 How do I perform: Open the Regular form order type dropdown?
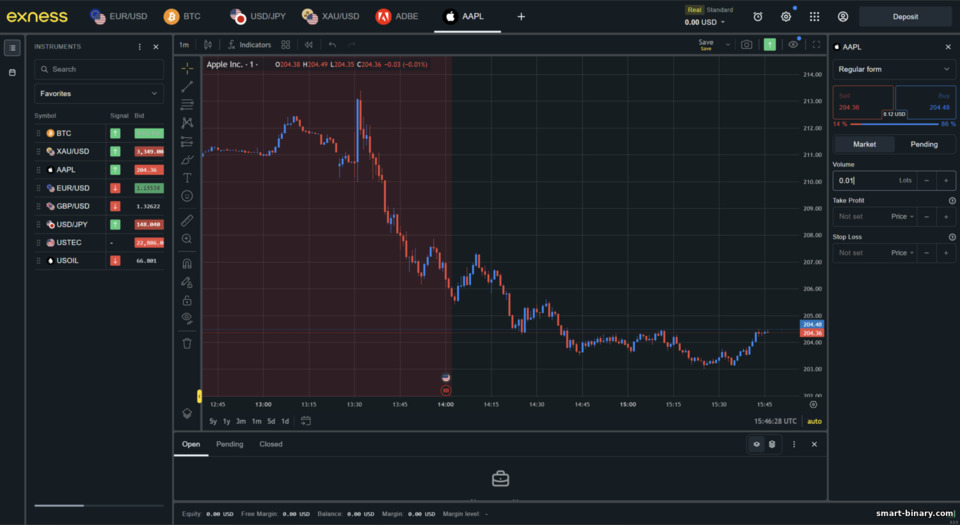[893, 69]
